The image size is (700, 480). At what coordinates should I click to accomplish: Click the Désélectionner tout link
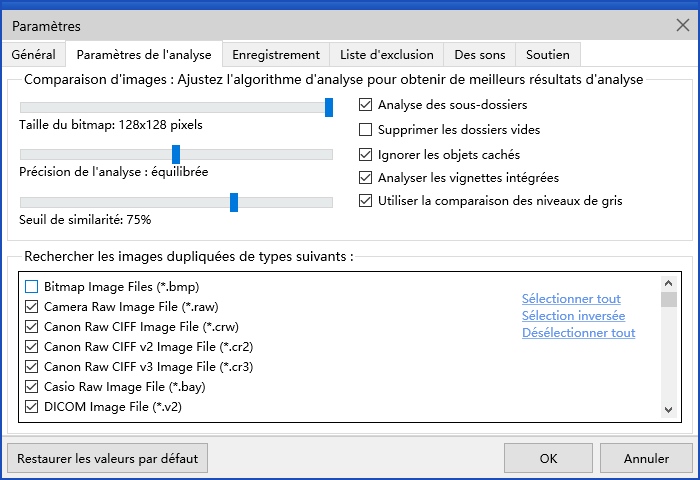(x=578, y=333)
